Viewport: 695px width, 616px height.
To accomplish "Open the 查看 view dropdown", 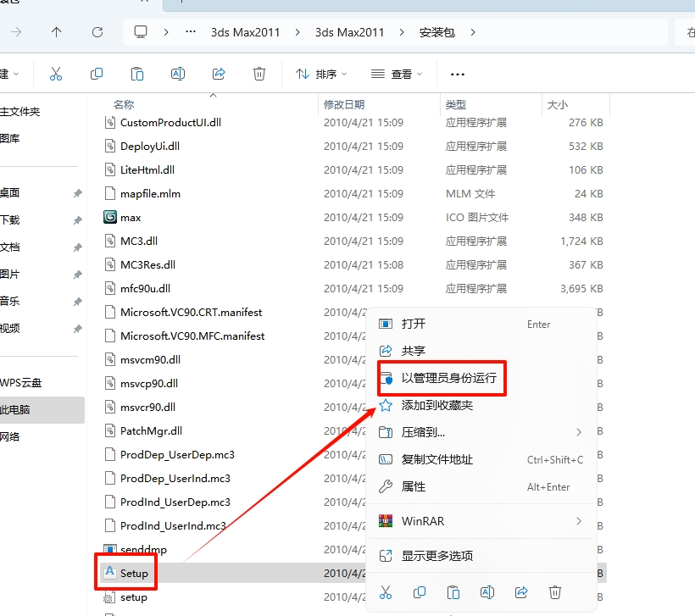I will 396,75.
